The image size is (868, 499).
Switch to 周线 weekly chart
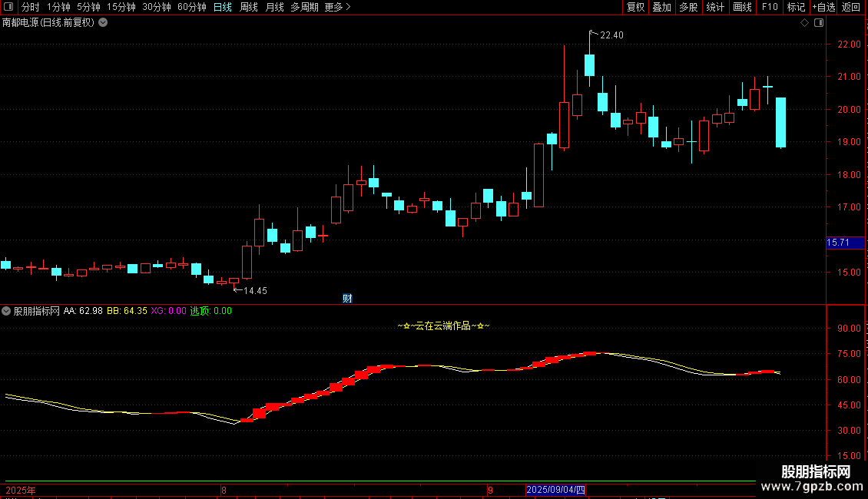point(249,7)
